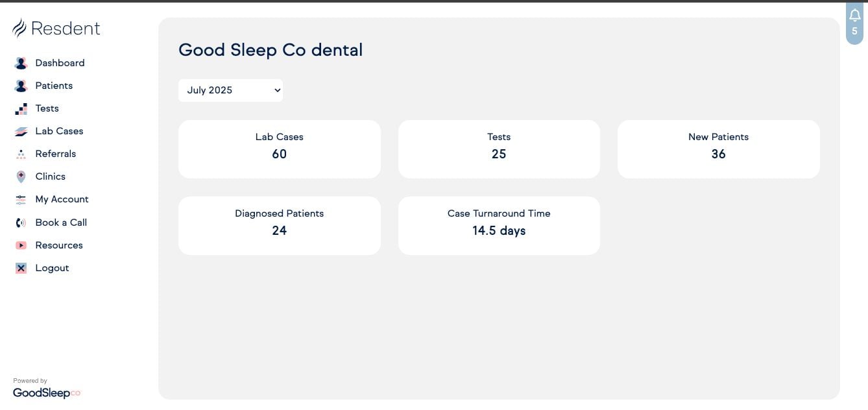Click the Resdent logo
The width and height of the screenshot is (868, 410).
pos(56,29)
